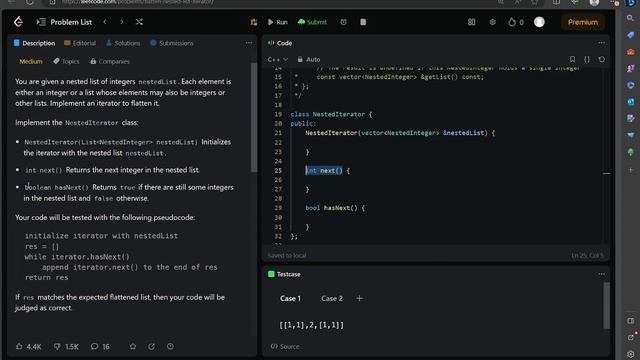Click the bookmark icon in code editor
640x360 pixels.
[573, 59]
